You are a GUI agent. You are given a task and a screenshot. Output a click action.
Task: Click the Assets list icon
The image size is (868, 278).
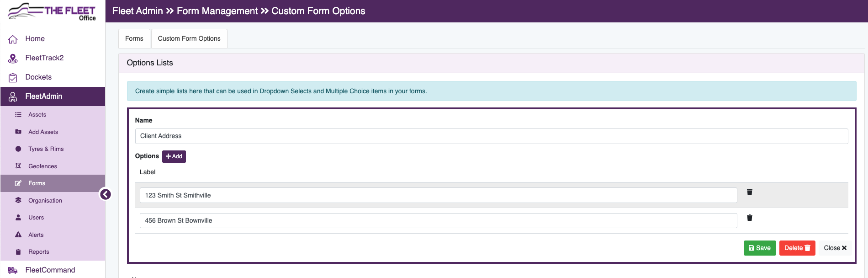coord(18,114)
